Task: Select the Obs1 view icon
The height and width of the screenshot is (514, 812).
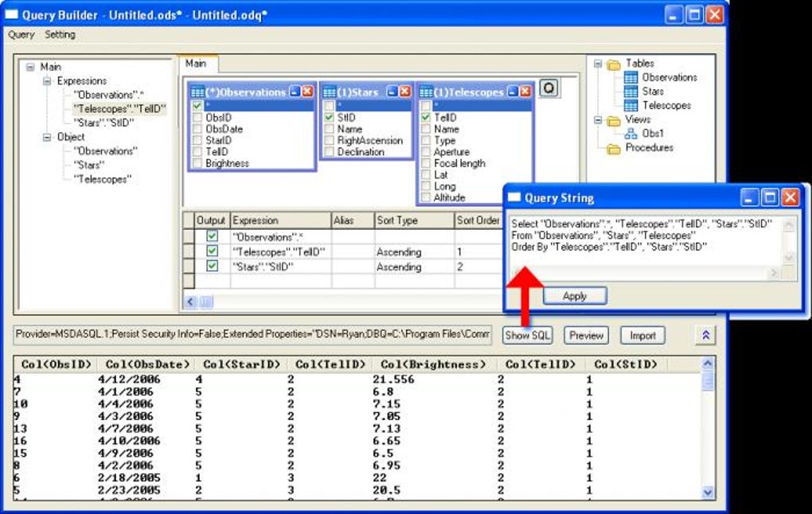Action: coord(630,134)
